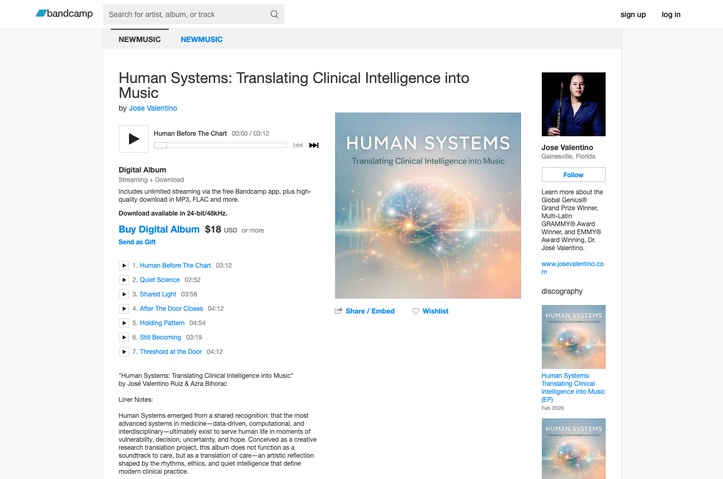This screenshot has height=479, width=723.
Task: Click the Download available in 24-bit/48kHz text
Action: click(x=173, y=213)
